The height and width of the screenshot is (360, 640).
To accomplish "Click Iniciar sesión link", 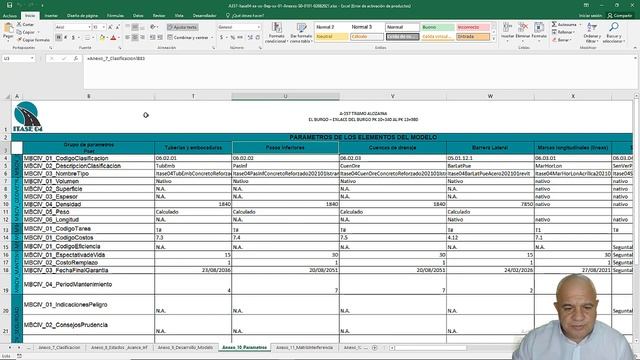I will [x=590, y=16].
